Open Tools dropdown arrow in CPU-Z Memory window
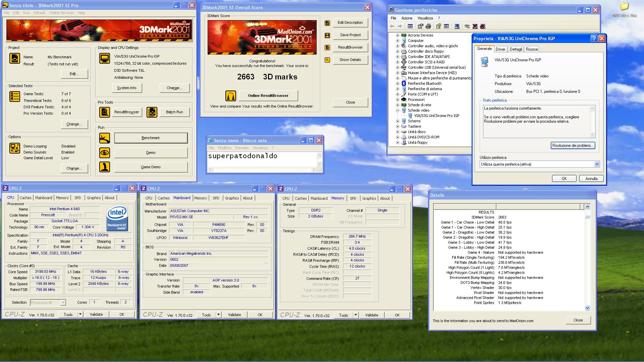This screenshot has height=362, width=644. (x=356, y=315)
